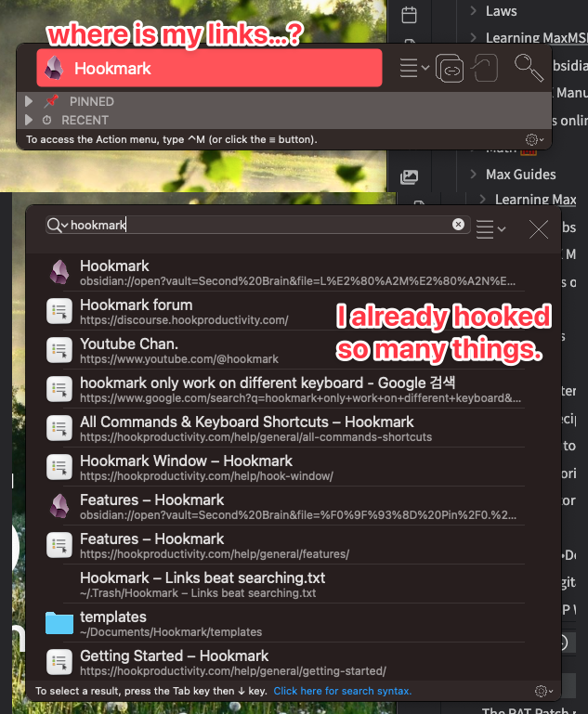Click the gear icon in Hookmark window
Screen dimensions: 588x714
tap(535, 139)
